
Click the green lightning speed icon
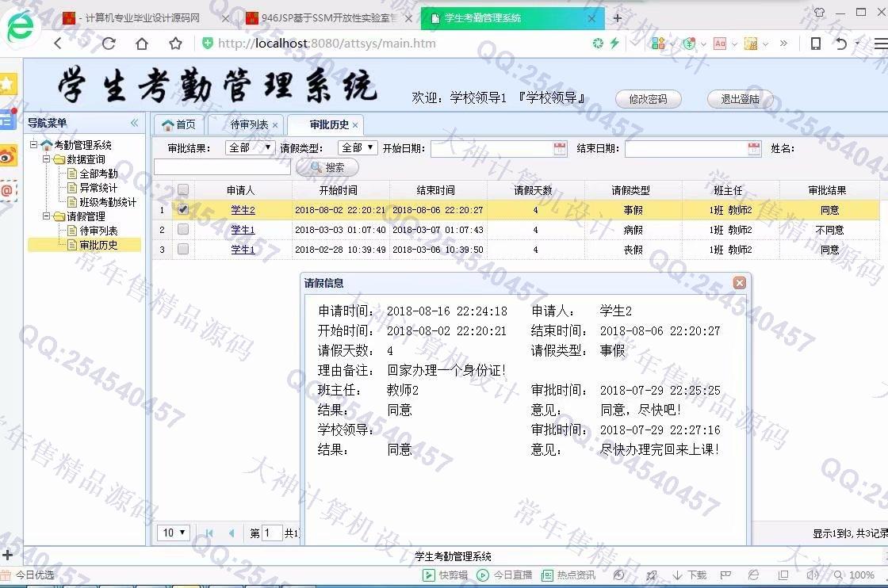click(x=614, y=43)
